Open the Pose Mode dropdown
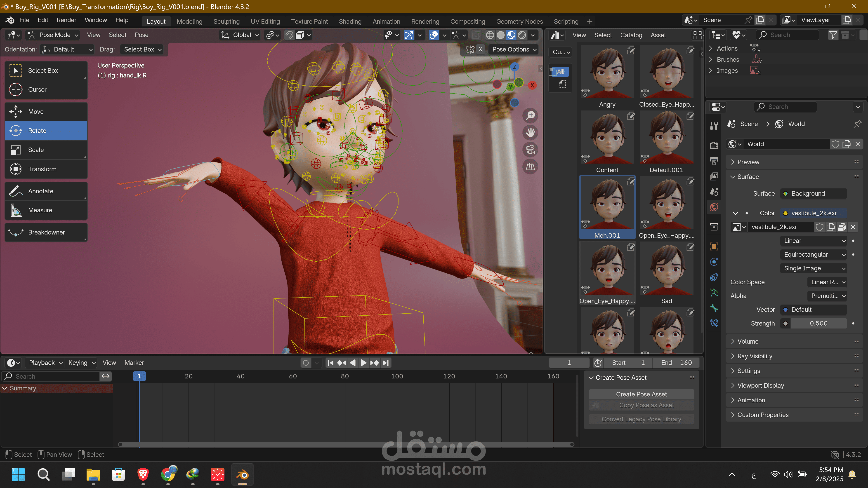Viewport: 868px width, 488px height. click(x=53, y=35)
